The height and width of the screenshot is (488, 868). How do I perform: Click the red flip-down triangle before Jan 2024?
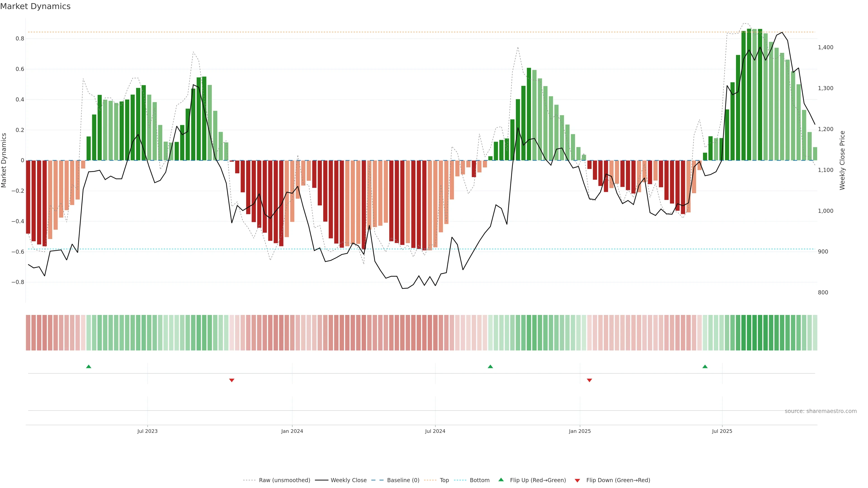coord(232,380)
